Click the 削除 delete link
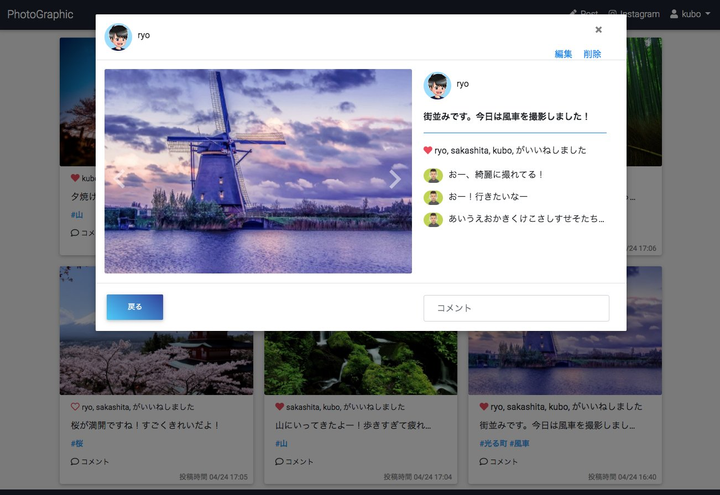The image size is (720, 495). pyautogui.click(x=592, y=54)
